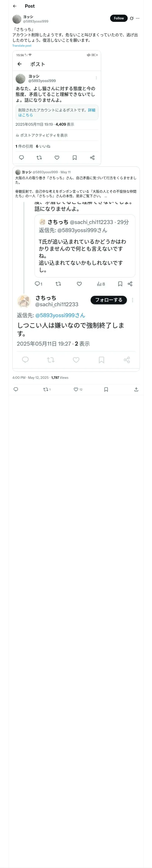The image size is (152, 868).
Task: Click Translate post link
Action: coord(22,46)
